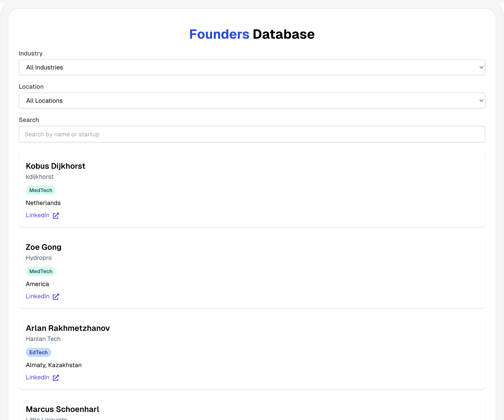The width and height of the screenshot is (504, 420).
Task: Click the Arlan Rakhmetzhanov founder name
Action: coord(68,328)
